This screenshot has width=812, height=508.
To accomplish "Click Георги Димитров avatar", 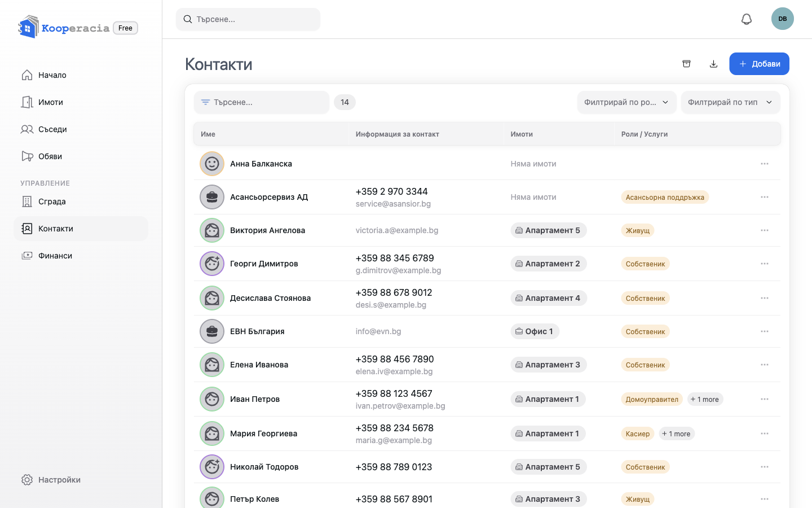I will click(x=212, y=264).
